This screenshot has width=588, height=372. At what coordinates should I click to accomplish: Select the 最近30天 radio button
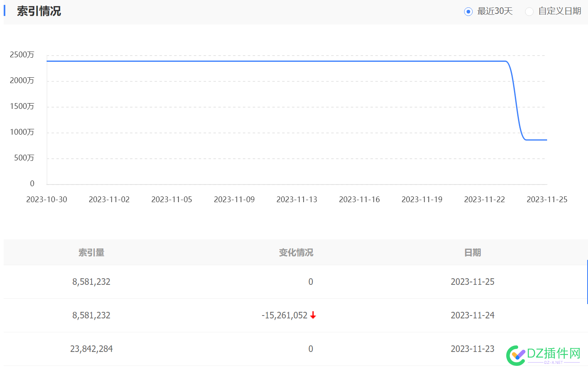(x=469, y=11)
